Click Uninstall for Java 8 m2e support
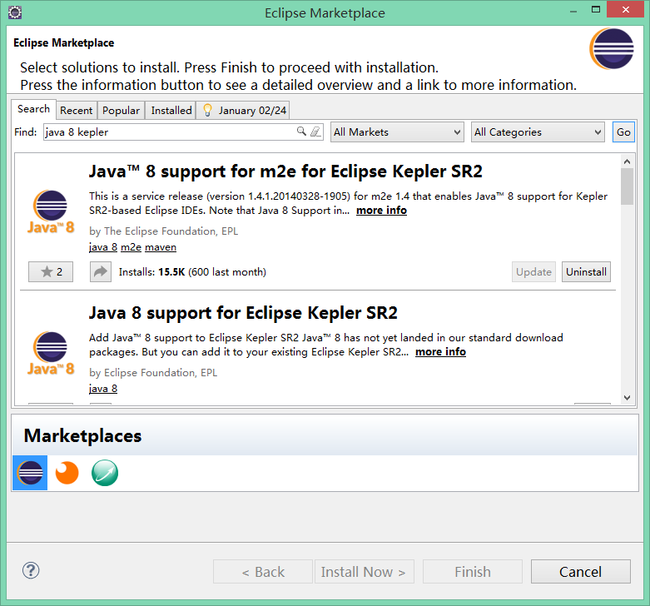The height and width of the screenshot is (606, 650). pyautogui.click(x=586, y=272)
